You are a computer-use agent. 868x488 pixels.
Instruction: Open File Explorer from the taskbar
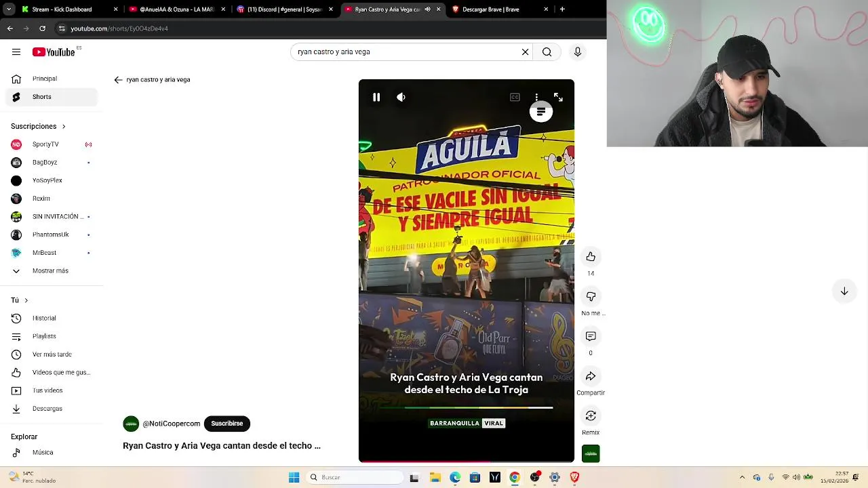[435, 478]
